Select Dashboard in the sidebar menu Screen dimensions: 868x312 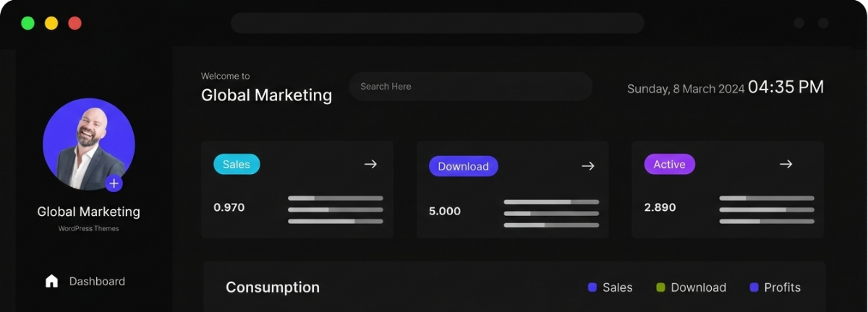(x=97, y=281)
